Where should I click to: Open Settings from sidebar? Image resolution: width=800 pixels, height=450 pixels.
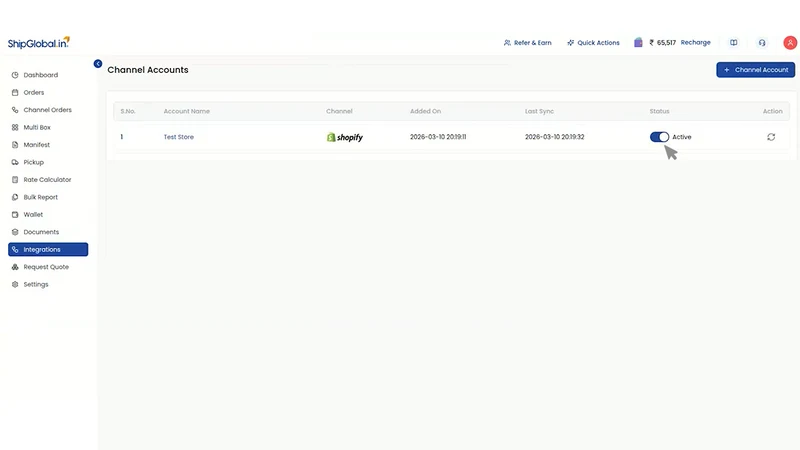[x=48, y=284]
